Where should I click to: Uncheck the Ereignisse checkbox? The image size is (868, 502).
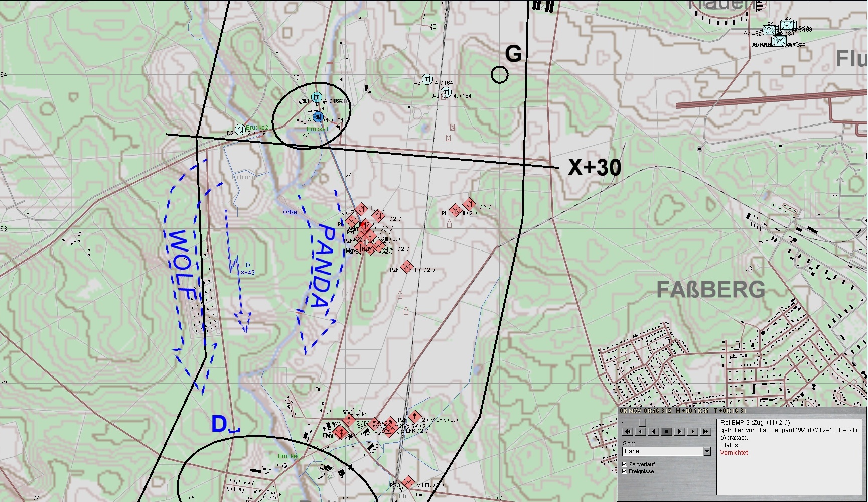625,471
